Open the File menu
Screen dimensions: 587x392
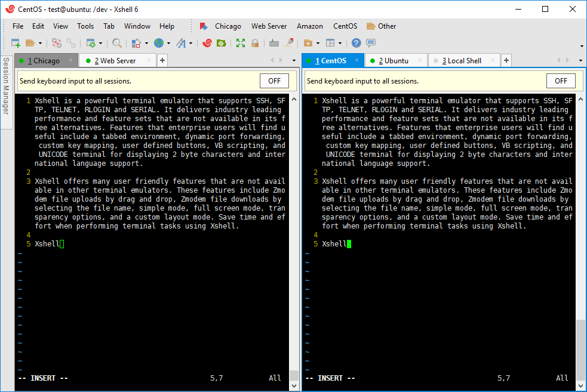[18, 26]
